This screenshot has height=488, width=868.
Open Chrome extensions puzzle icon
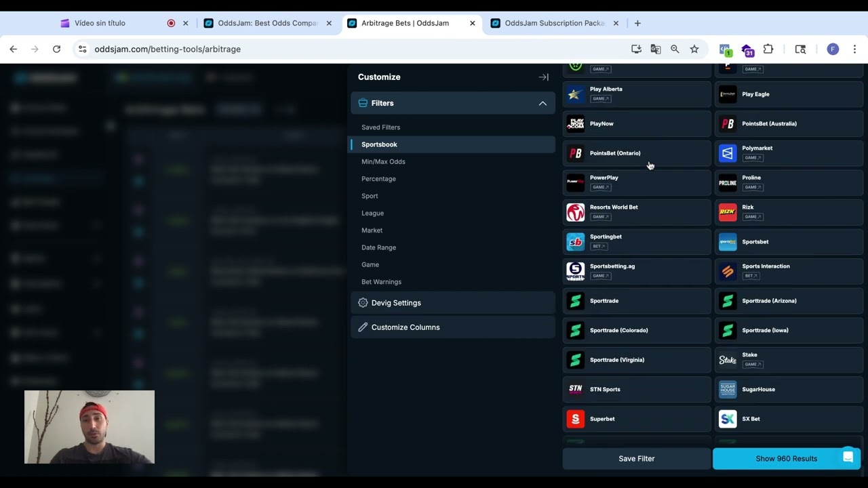click(x=768, y=49)
